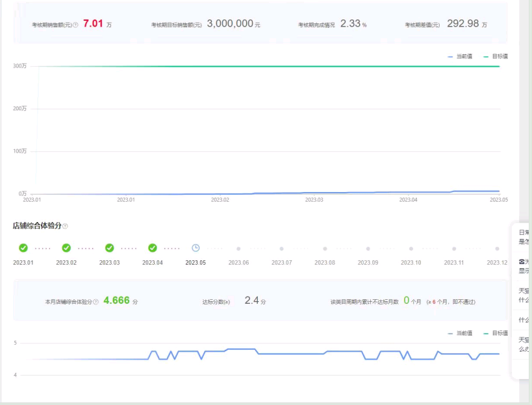Screen dimensions: 532x405
Task: Click the gray dot above 2023.10
Action: 411,249
